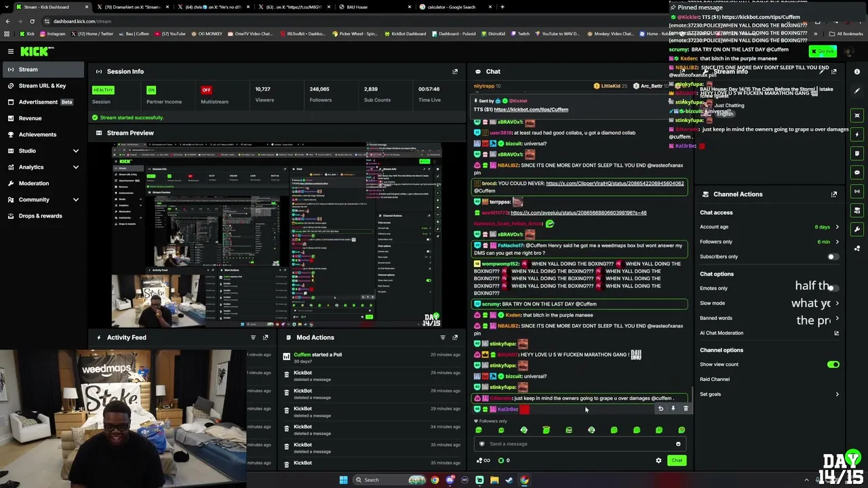
Task: Click the Windows taskbar Search box
Action: (x=390, y=480)
